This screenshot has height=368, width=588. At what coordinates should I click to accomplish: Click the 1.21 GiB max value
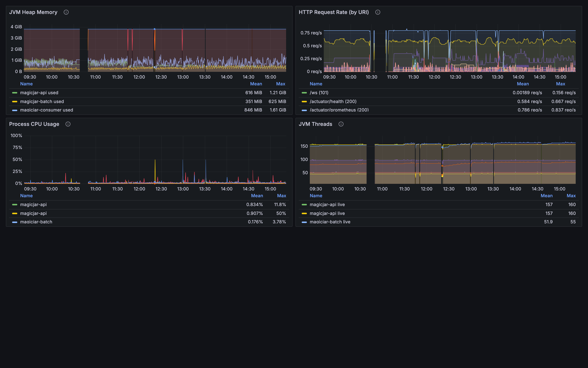[x=278, y=93]
